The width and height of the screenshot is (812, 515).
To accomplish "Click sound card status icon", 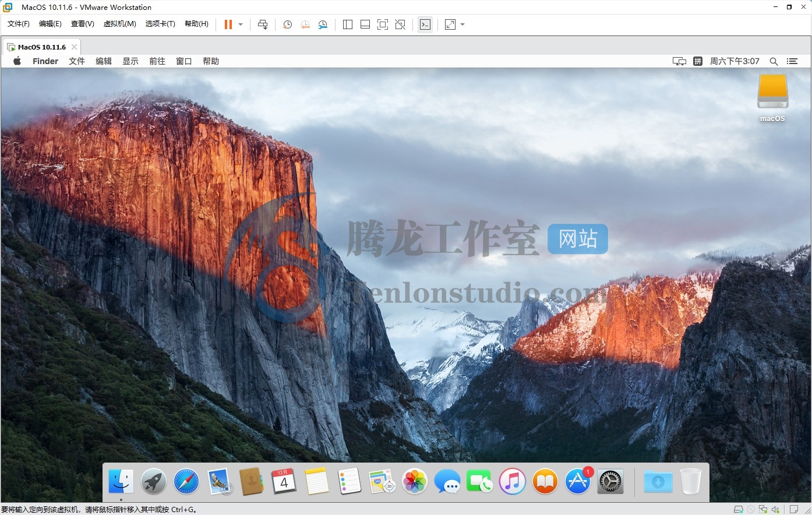I will [775, 509].
